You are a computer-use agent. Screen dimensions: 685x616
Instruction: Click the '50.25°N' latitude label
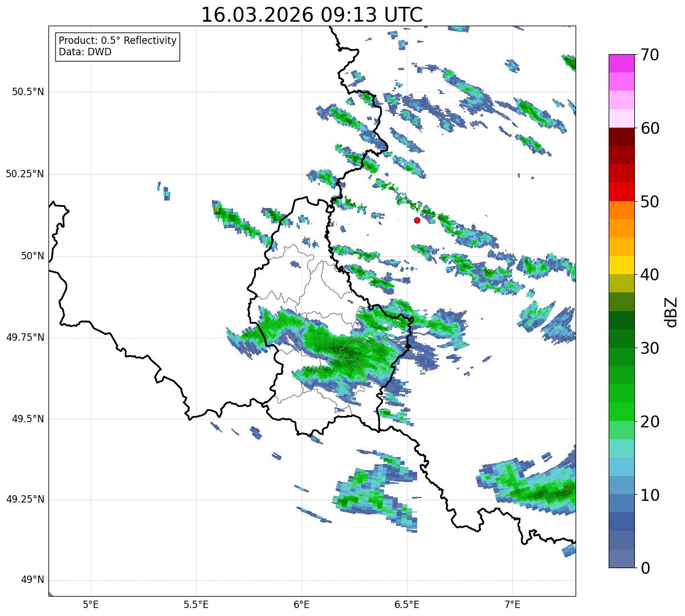click(x=25, y=174)
